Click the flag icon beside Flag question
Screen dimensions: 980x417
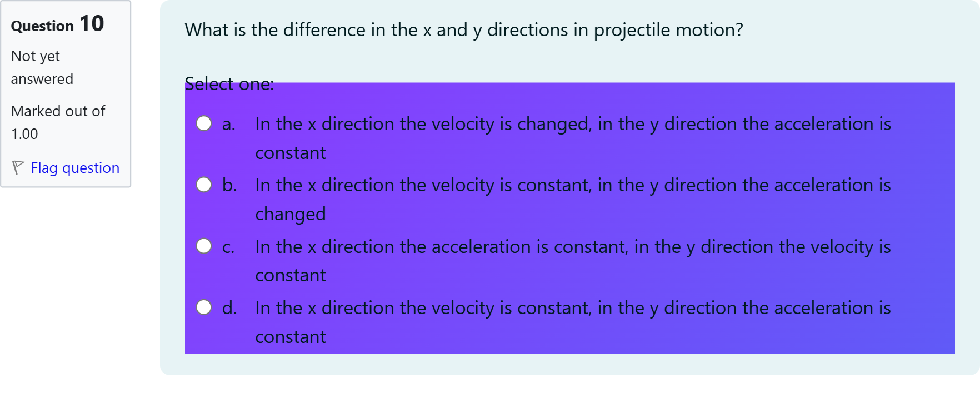pos(17,166)
